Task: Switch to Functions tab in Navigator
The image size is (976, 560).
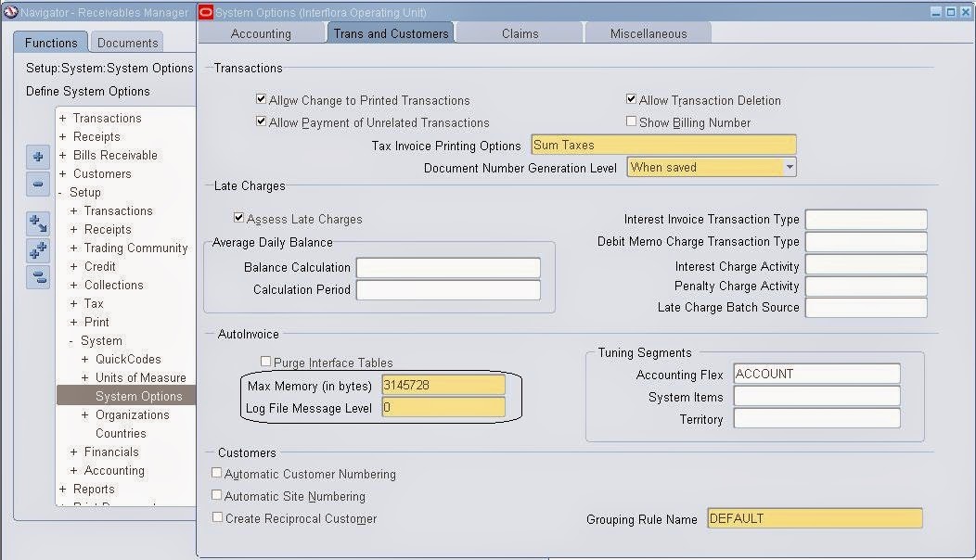Action: click(51, 43)
